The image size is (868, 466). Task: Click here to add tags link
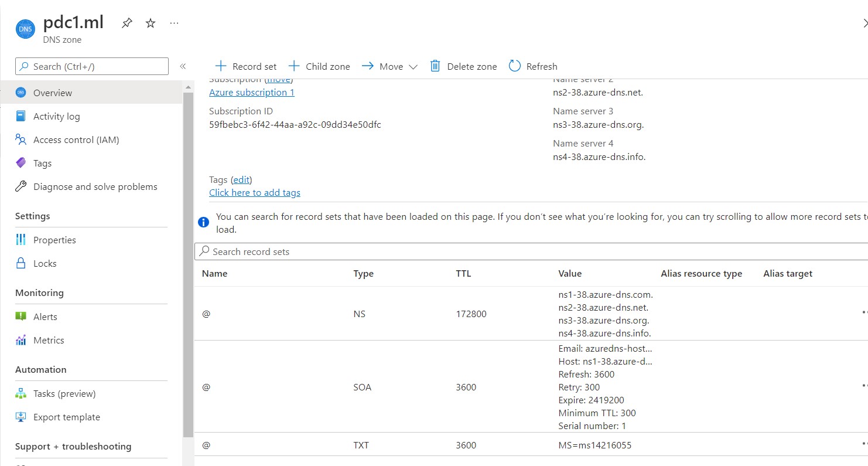point(255,192)
